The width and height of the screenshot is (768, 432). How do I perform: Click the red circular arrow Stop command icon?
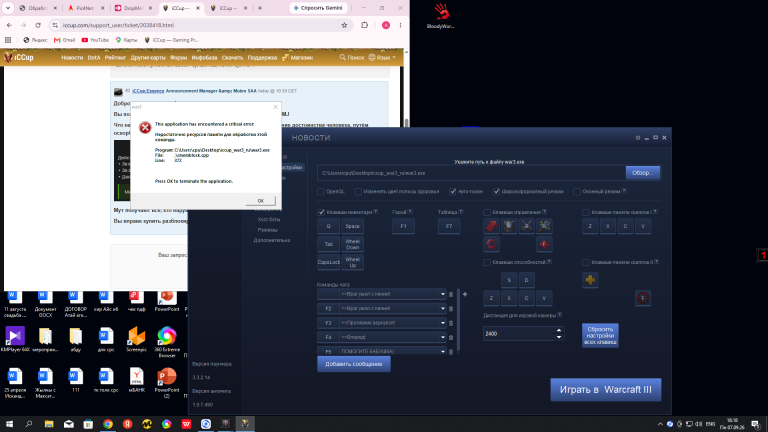(491, 244)
